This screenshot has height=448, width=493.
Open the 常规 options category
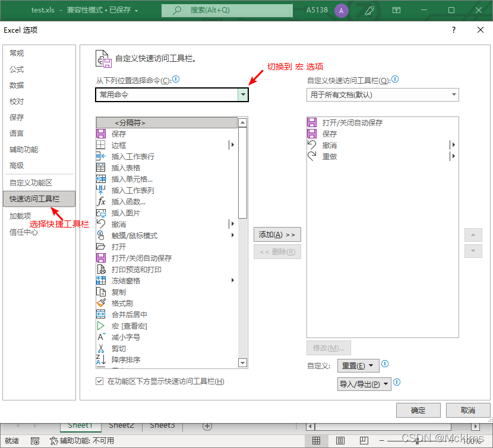click(x=17, y=53)
